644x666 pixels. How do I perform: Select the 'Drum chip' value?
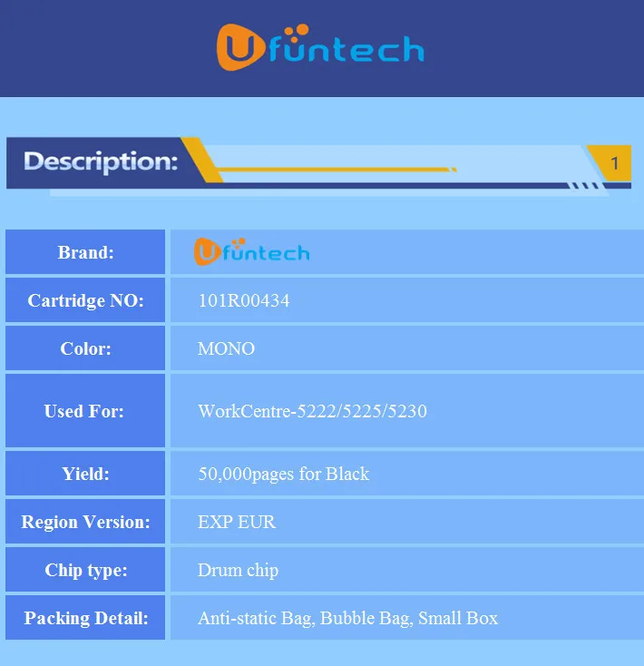click(x=239, y=570)
